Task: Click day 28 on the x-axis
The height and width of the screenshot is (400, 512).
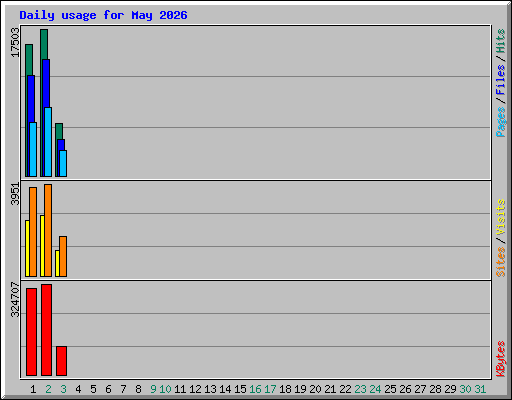Action: tap(435, 389)
